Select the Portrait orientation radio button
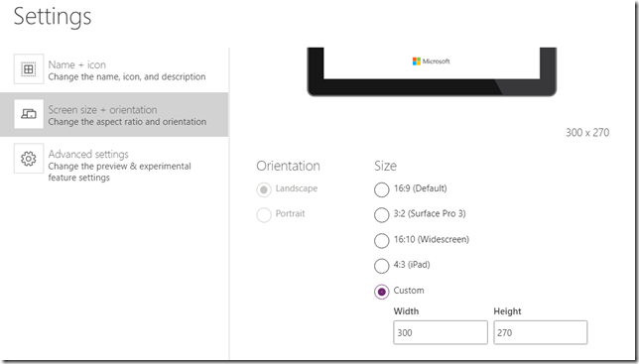This screenshot has width=639, height=364. point(264,214)
